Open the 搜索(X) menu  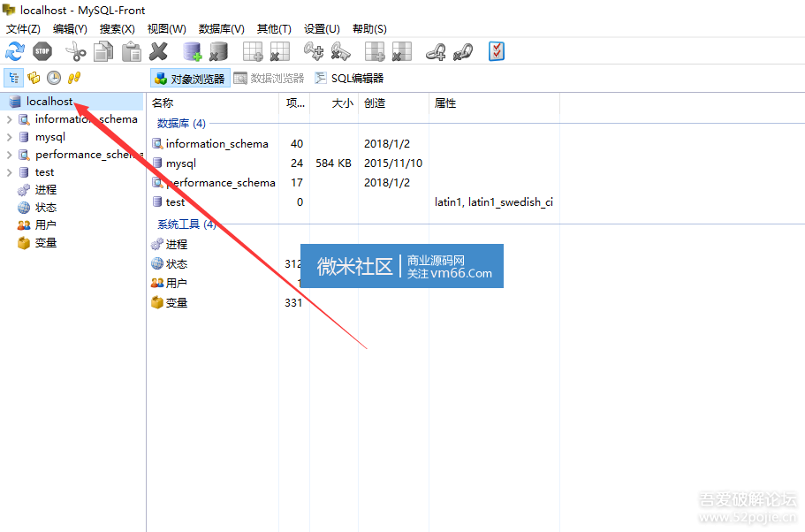point(117,29)
